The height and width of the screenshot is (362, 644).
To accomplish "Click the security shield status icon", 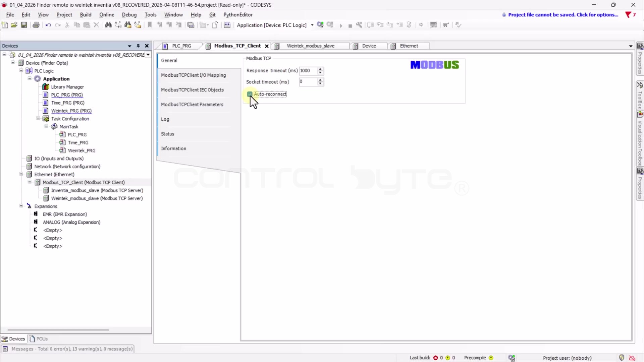I will pyautogui.click(x=622, y=358).
